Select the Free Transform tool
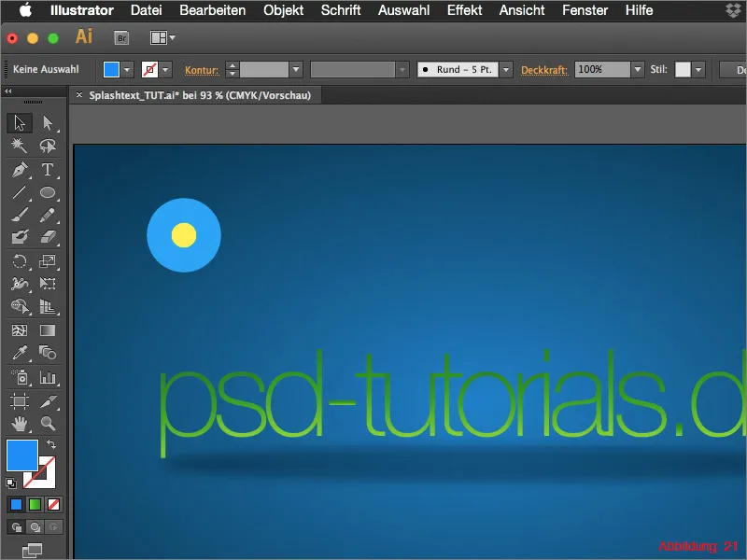 48,284
